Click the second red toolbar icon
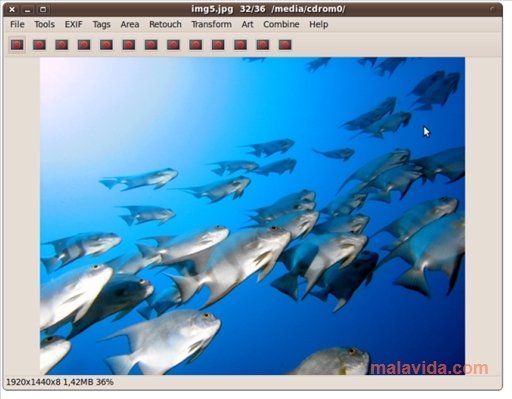Image resolution: width=512 pixels, height=399 pixels. pyautogui.click(x=39, y=45)
